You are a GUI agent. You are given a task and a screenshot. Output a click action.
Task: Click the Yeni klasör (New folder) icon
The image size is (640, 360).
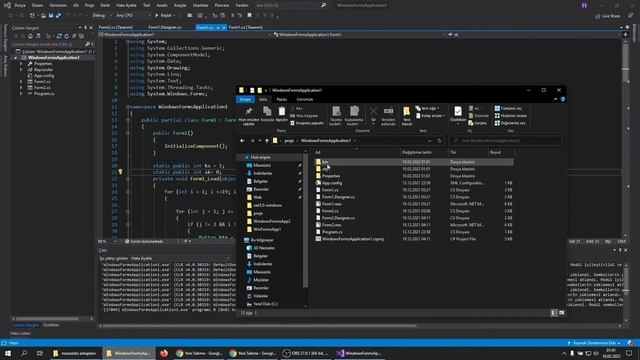pyautogui.click(x=407, y=111)
